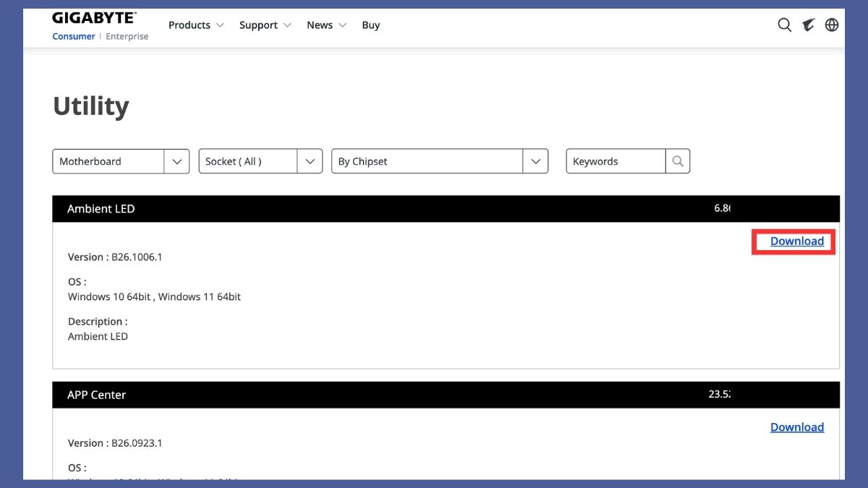Image resolution: width=868 pixels, height=488 pixels.
Task: Select the Version : B26.1006.1 text
Action: (x=115, y=257)
